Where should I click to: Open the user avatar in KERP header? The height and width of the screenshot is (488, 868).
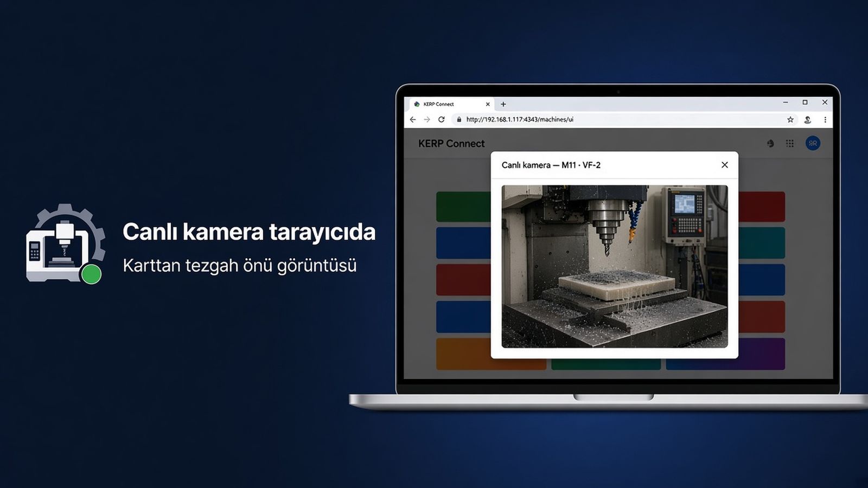click(813, 143)
